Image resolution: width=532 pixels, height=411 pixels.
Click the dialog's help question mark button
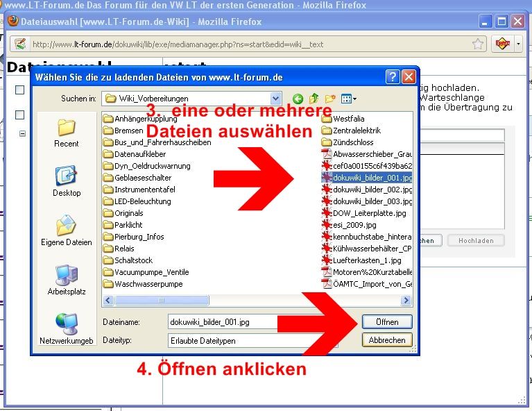pyautogui.click(x=393, y=76)
